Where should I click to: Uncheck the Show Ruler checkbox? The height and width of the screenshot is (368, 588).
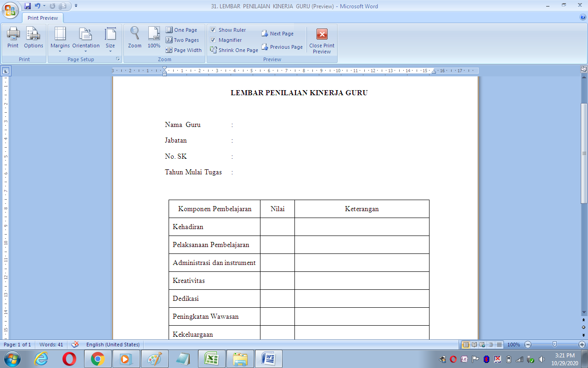[x=213, y=30]
